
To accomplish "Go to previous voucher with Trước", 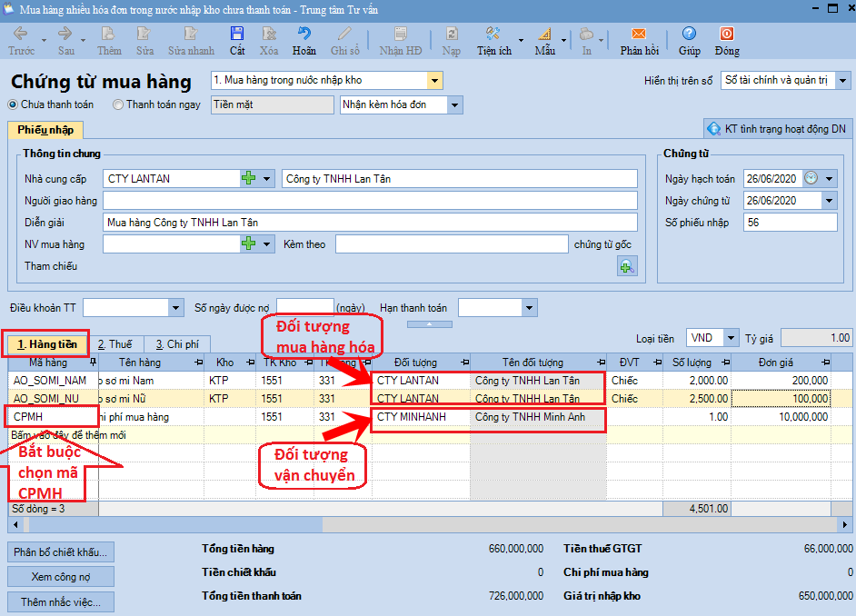I will tap(21, 41).
